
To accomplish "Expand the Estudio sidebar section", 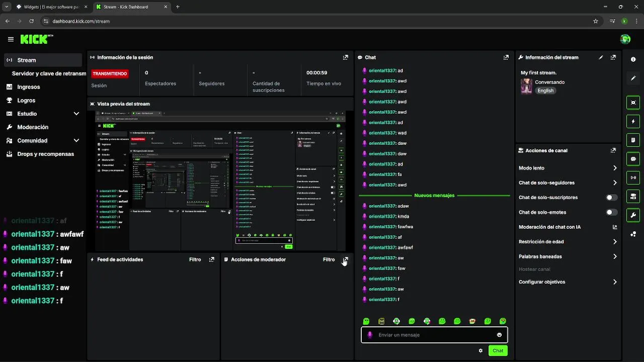I will click(x=76, y=114).
